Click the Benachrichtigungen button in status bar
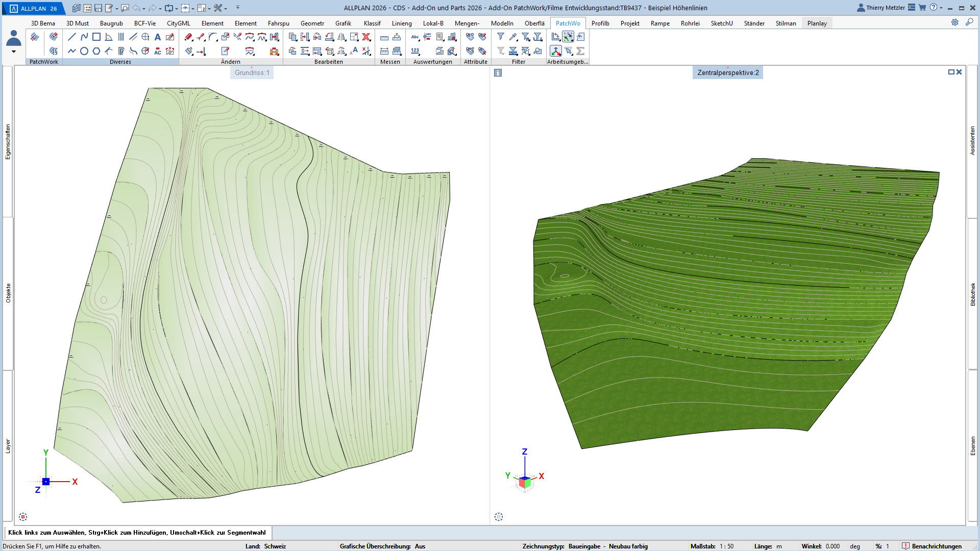 point(932,546)
